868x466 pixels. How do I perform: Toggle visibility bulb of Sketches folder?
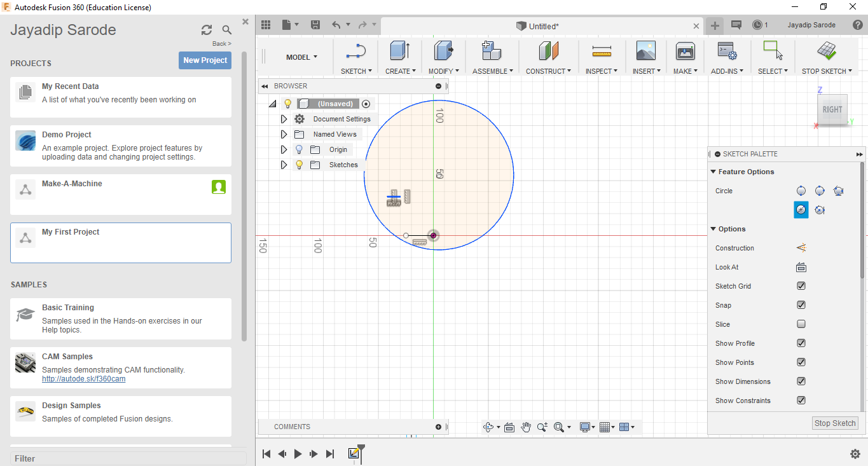(300, 165)
